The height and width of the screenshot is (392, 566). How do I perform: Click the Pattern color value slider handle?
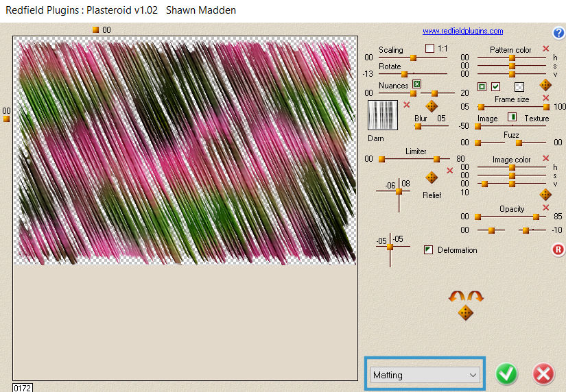512,74
